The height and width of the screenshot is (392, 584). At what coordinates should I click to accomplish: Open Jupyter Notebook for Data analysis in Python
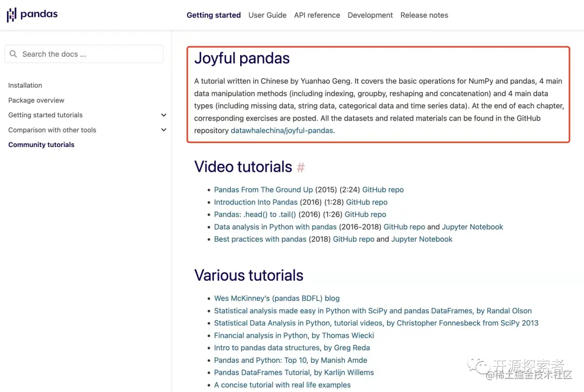tap(472, 227)
